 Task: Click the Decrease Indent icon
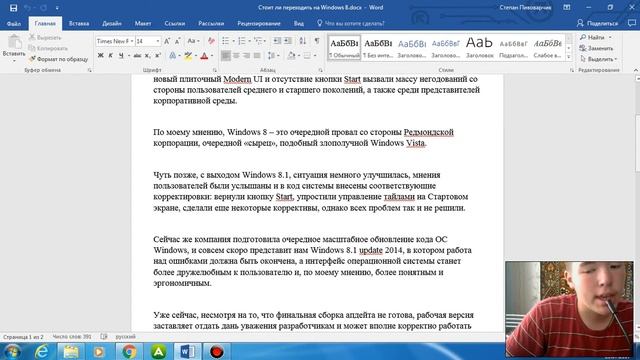pos(277,41)
